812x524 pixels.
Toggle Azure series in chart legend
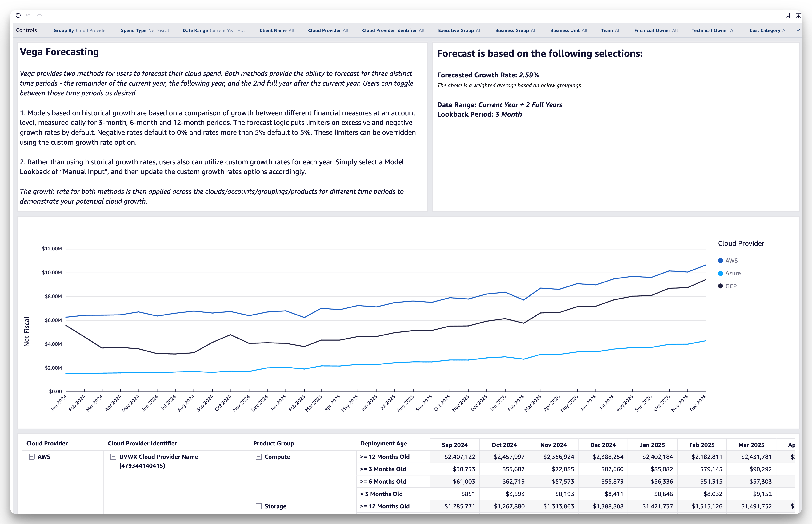[729, 273]
